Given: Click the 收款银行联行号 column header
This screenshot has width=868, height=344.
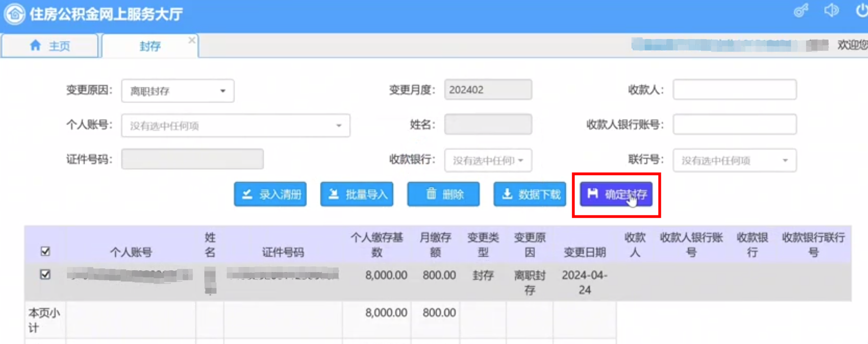Looking at the screenshot, I should click(x=813, y=245).
